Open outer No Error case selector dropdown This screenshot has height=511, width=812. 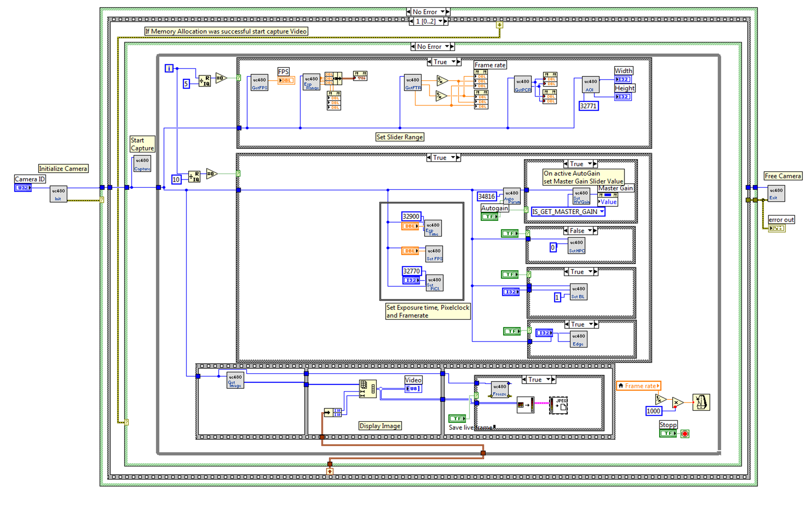(x=443, y=12)
